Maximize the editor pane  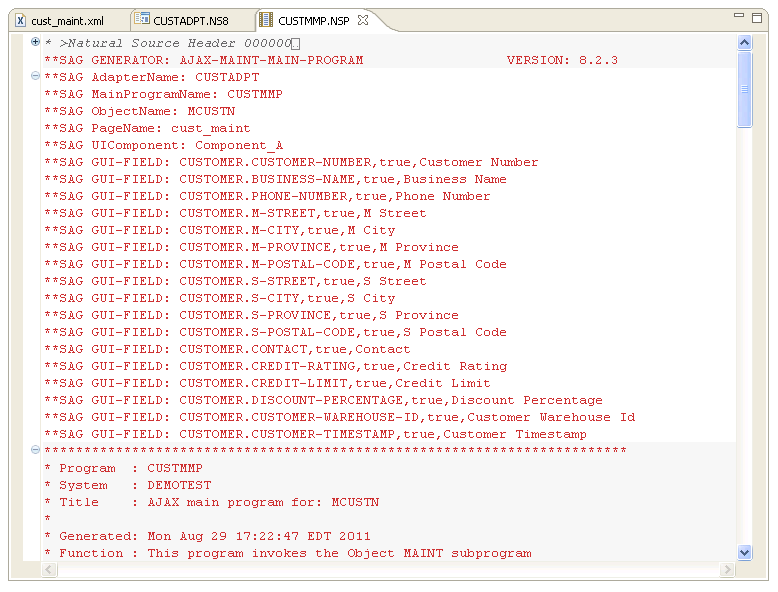[x=757, y=17]
